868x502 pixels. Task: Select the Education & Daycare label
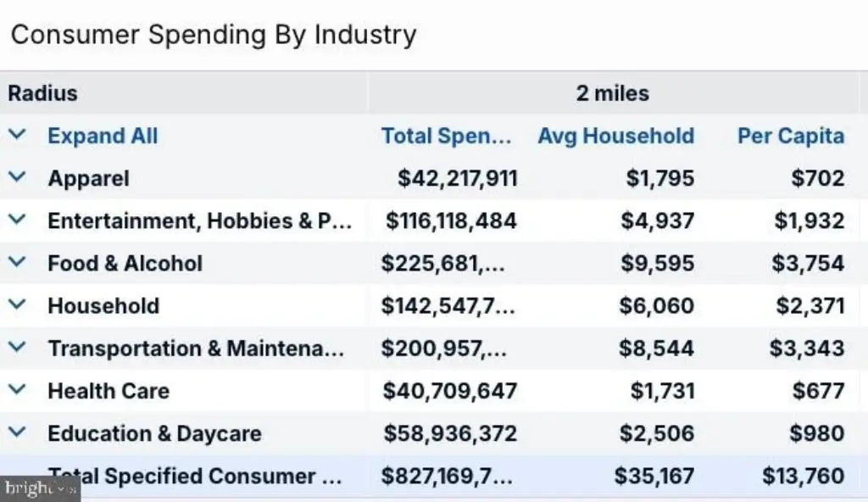(x=154, y=433)
